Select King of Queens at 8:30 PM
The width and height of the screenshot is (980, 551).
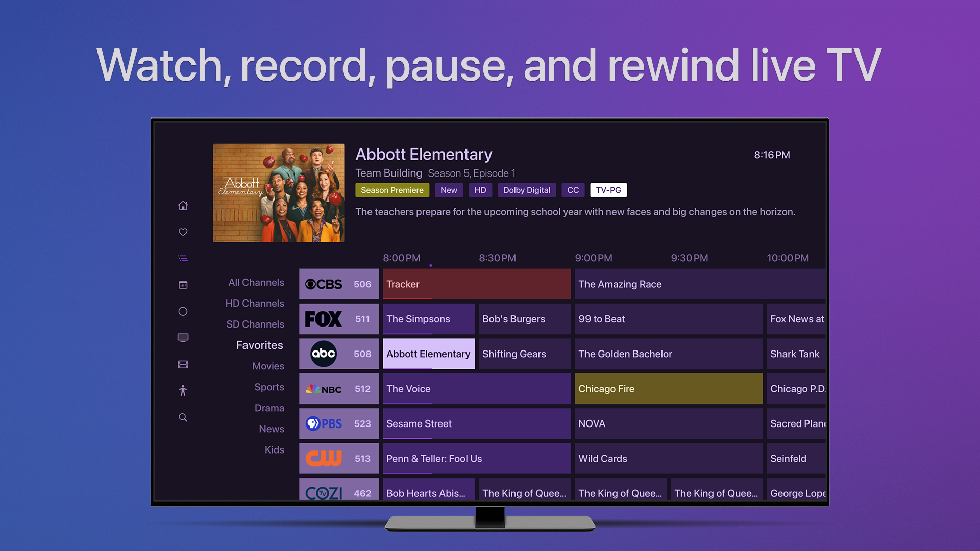coord(525,490)
